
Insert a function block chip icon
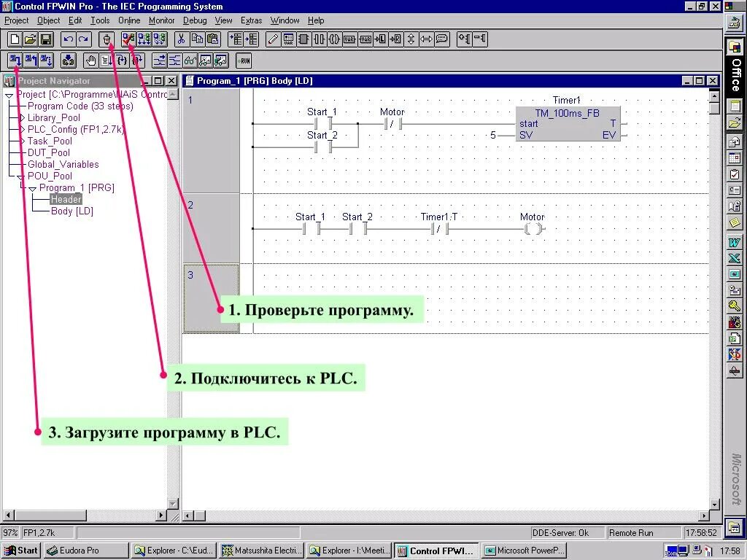(303, 39)
